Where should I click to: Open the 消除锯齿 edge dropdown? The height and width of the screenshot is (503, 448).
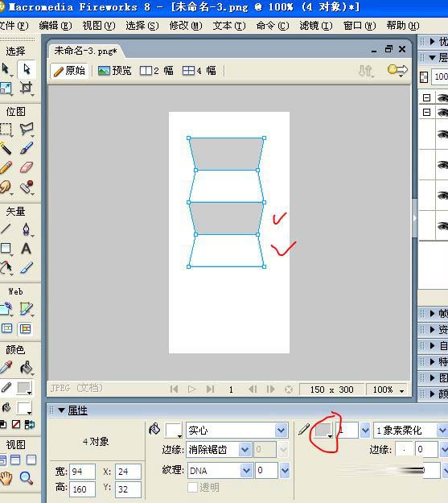pyautogui.click(x=245, y=450)
